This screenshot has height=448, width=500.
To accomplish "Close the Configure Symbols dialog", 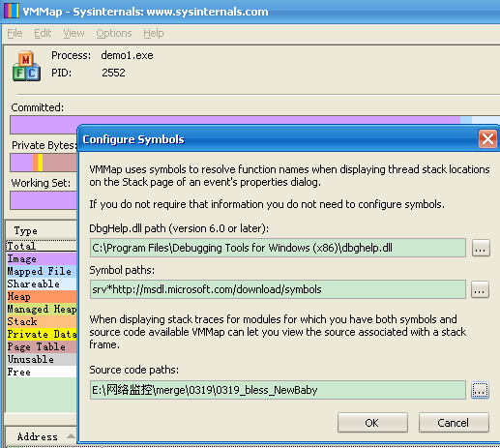I will [487, 139].
